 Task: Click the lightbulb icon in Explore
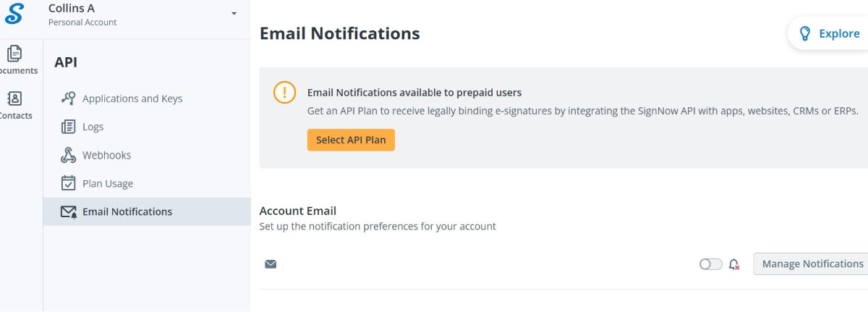coord(804,33)
